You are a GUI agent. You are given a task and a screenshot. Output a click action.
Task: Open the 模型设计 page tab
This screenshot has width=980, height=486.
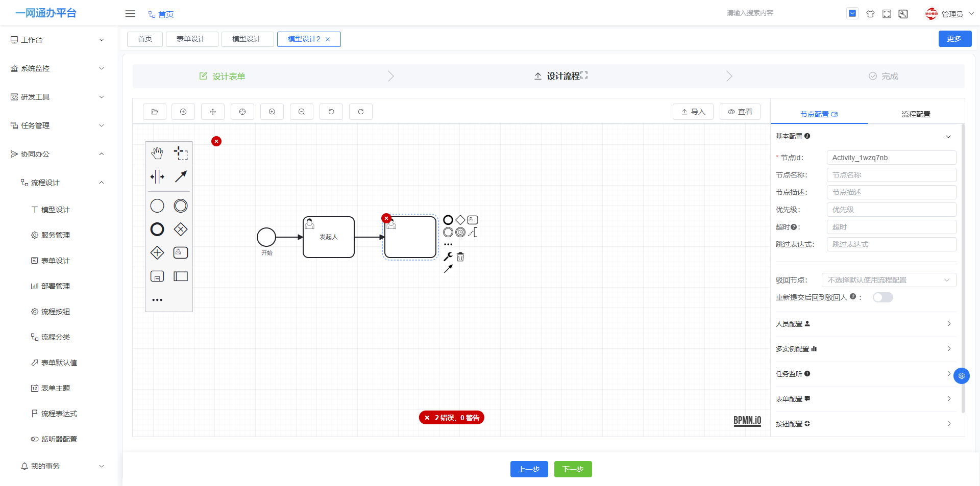tap(247, 39)
